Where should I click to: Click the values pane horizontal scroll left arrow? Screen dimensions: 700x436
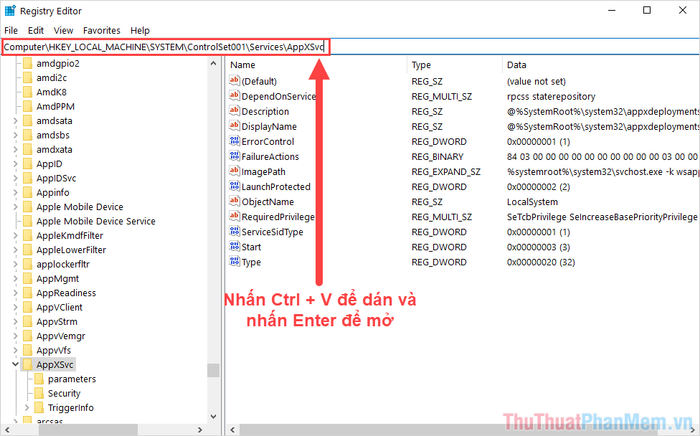click(232, 430)
